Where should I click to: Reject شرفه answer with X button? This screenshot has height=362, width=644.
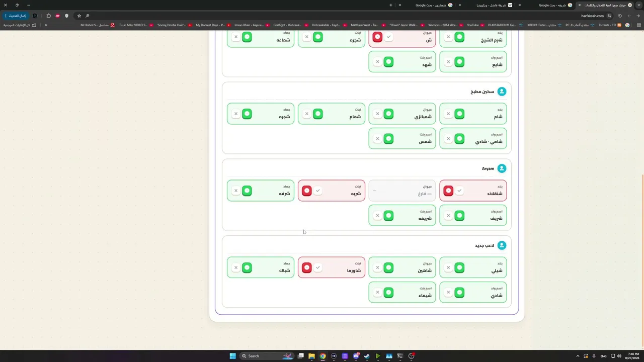(235, 191)
